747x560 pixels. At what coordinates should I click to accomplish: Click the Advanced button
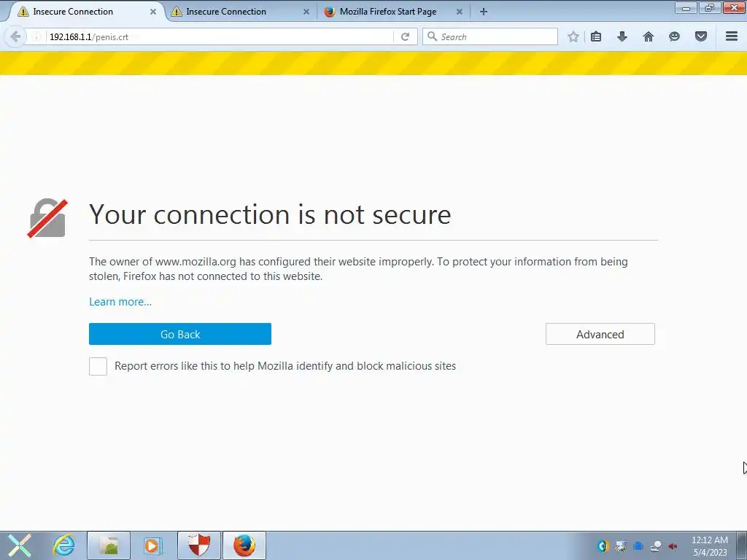[600, 334]
